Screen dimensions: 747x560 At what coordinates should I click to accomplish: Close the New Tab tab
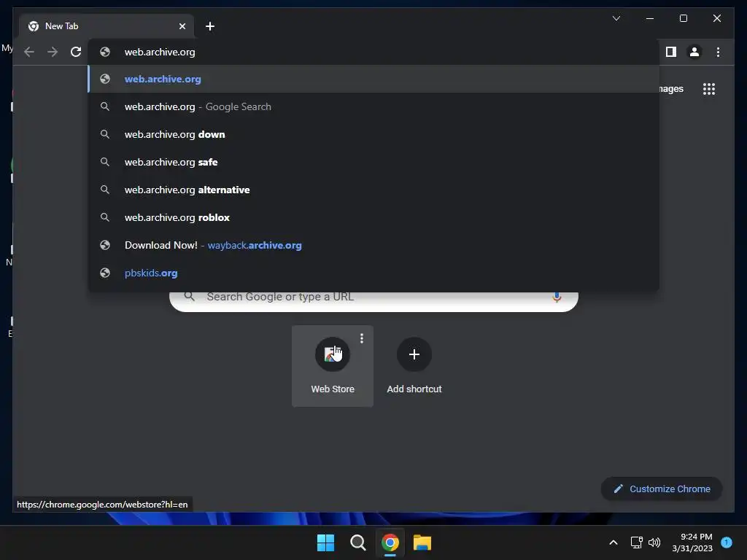(x=182, y=26)
